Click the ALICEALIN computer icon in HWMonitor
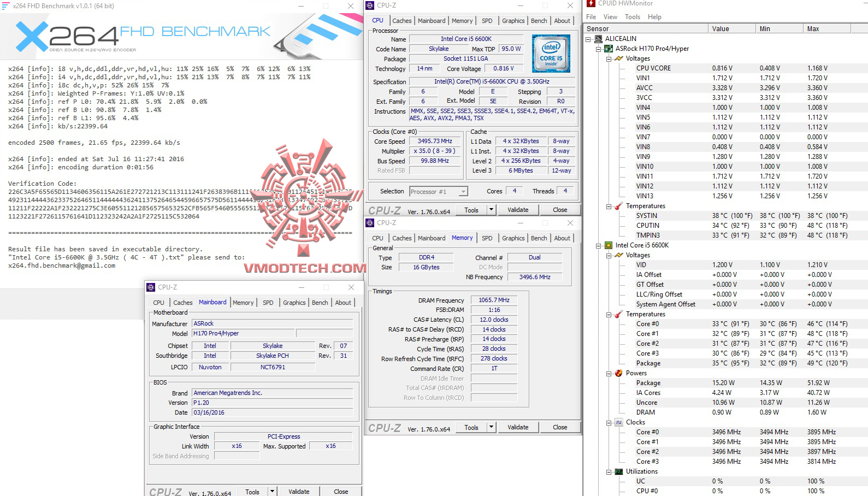This screenshot has width=868, height=496. (598, 39)
